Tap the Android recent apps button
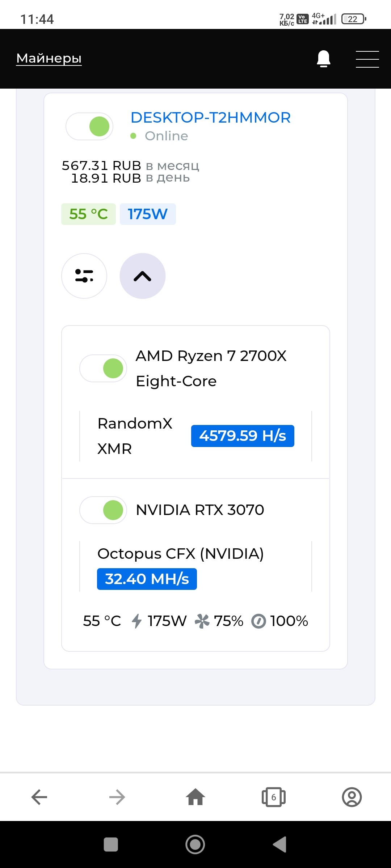This screenshot has height=868, width=391. pos(111,844)
